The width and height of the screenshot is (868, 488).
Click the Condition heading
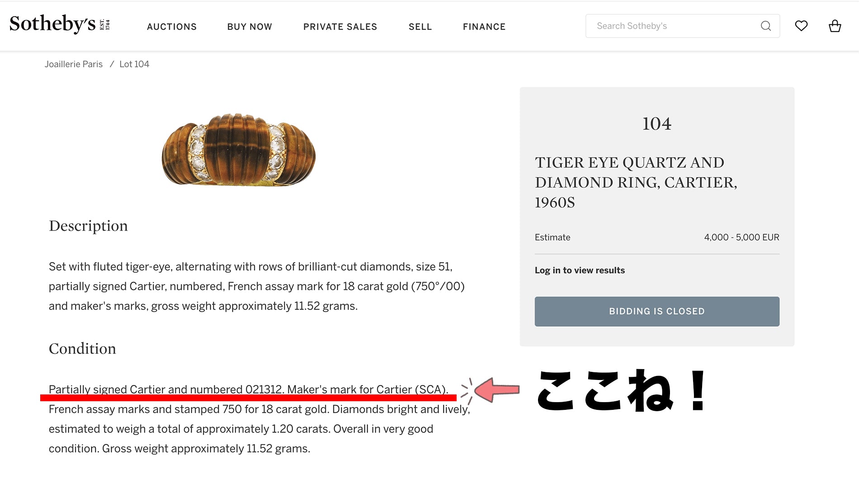[x=82, y=349]
